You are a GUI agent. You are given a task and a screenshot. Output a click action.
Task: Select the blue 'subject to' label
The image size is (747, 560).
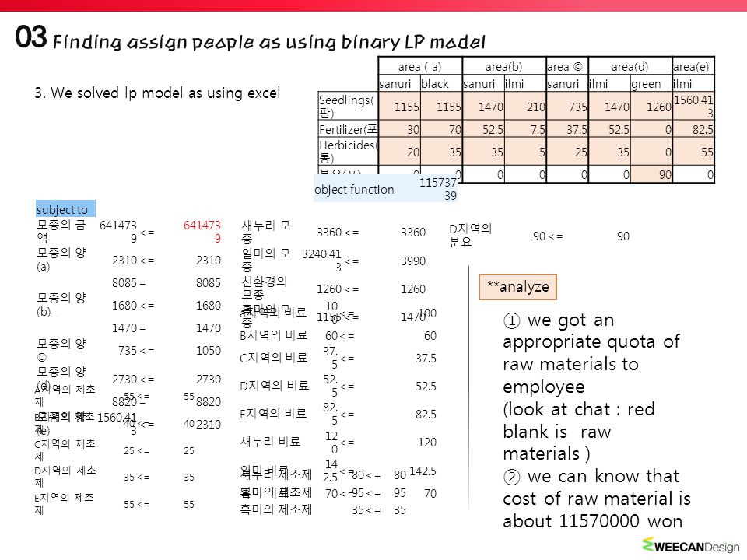point(65,209)
